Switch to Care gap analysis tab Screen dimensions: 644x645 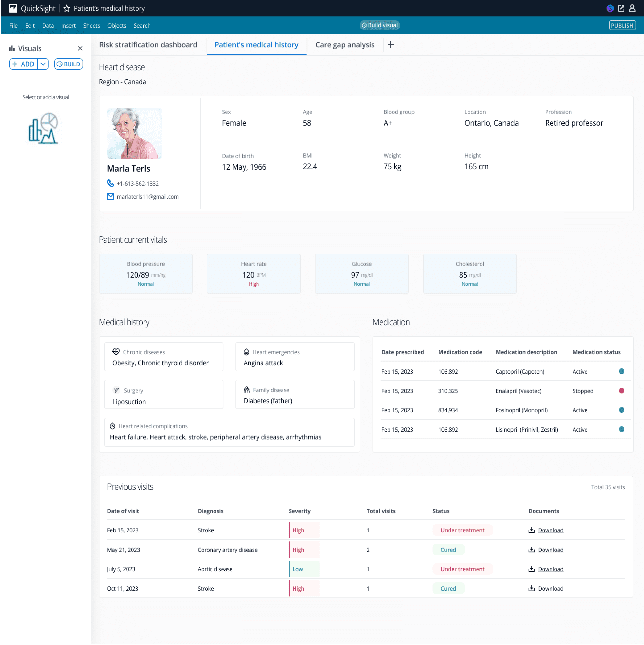point(345,45)
